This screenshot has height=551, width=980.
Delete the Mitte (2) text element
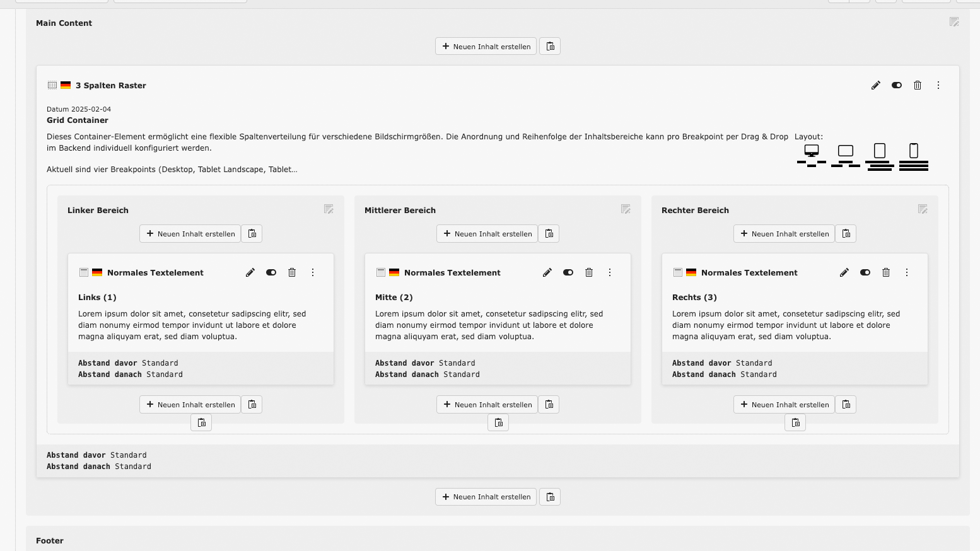pyautogui.click(x=589, y=272)
